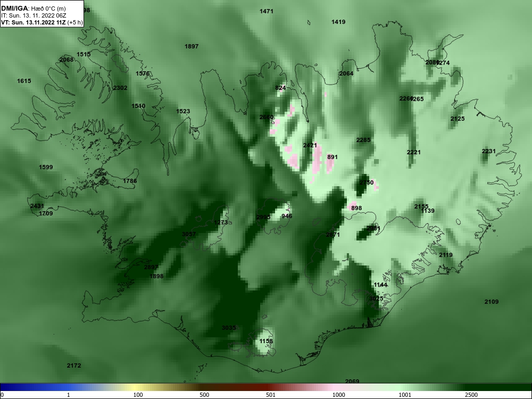Click the map value 946
The width and height of the screenshot is (532, 399).
(287, 216)
